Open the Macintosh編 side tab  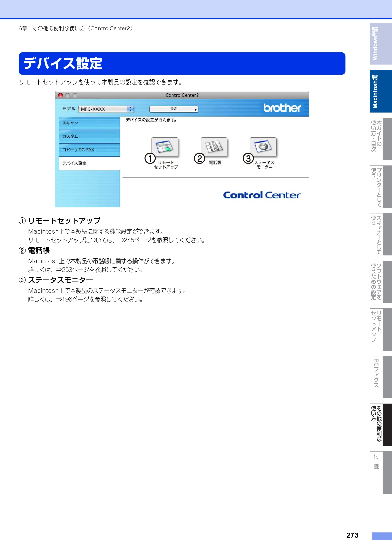pyautogui.click(x=381, y=91)
